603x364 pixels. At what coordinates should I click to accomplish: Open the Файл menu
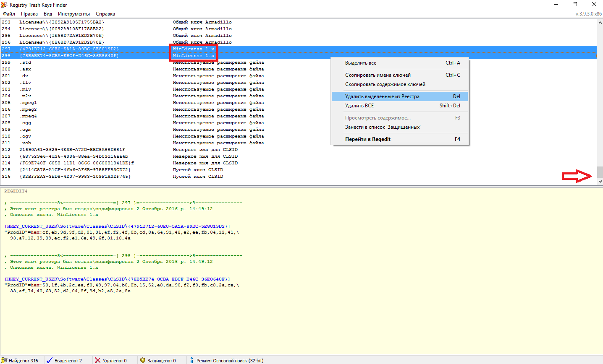click(x=9, y=14)
